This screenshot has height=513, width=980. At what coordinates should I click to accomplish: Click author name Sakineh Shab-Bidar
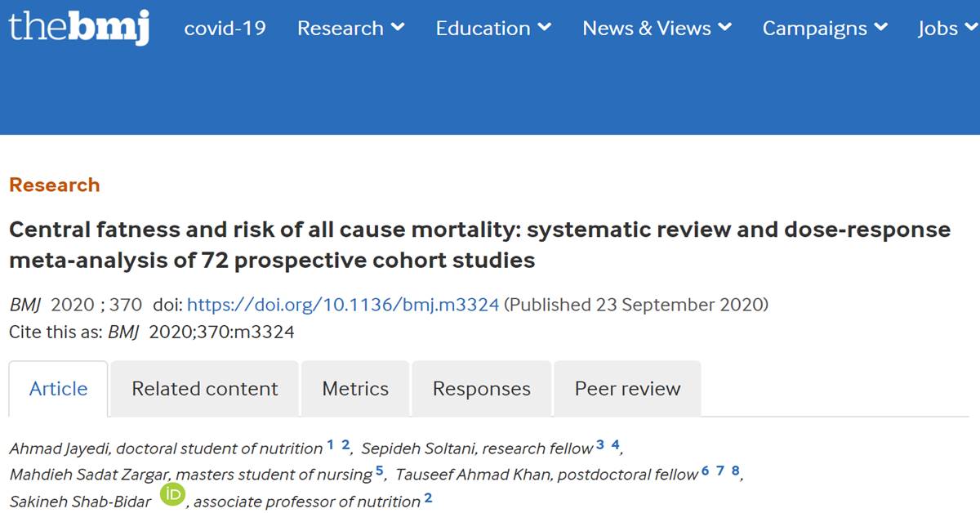tap(80, 501)
